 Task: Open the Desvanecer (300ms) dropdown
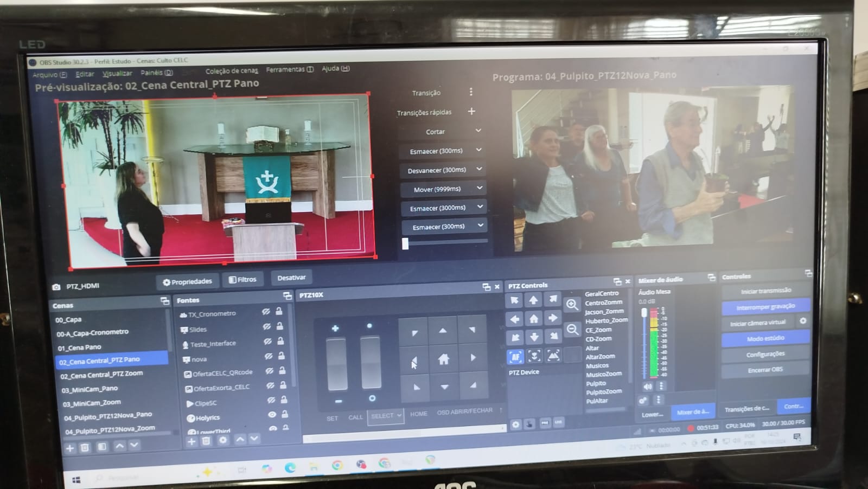(479, 169)
